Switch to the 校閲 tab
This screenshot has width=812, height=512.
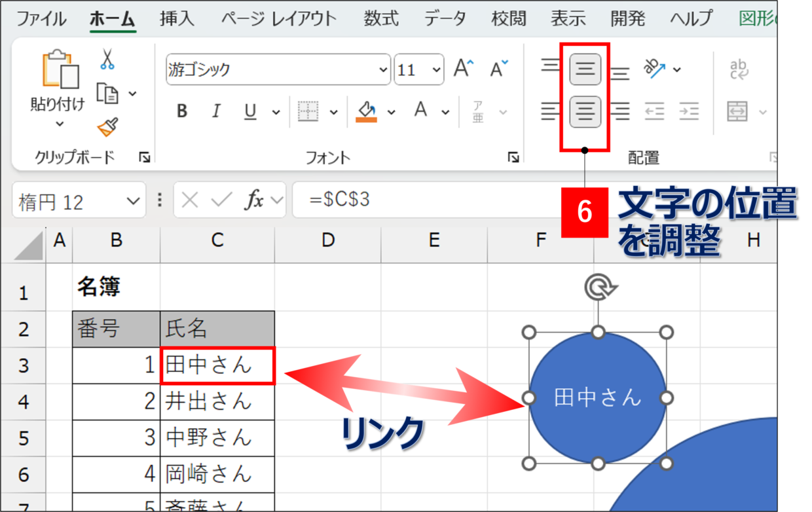click(x=509, y=18)
